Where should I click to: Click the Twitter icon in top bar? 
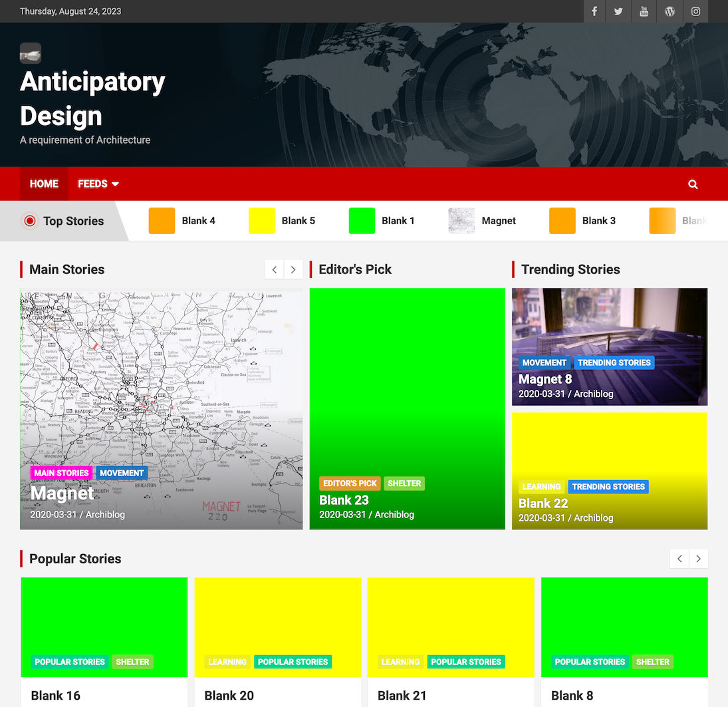point(618,11)
